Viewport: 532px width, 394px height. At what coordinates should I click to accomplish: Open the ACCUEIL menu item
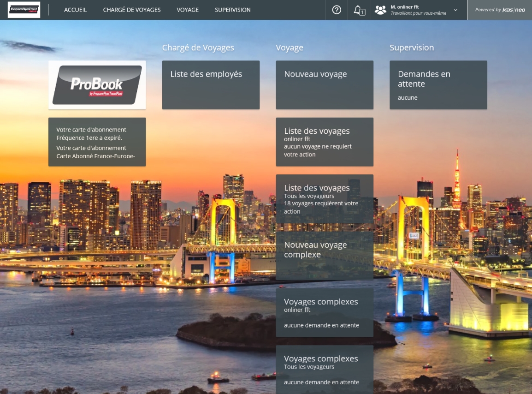(75, 10)
